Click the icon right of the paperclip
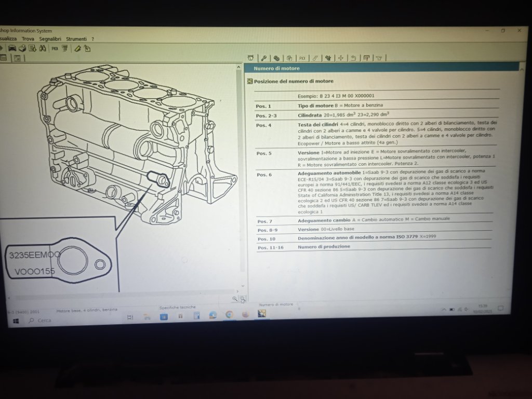Image resolution: width=532 pixels, height=399 pixels. 328,58
